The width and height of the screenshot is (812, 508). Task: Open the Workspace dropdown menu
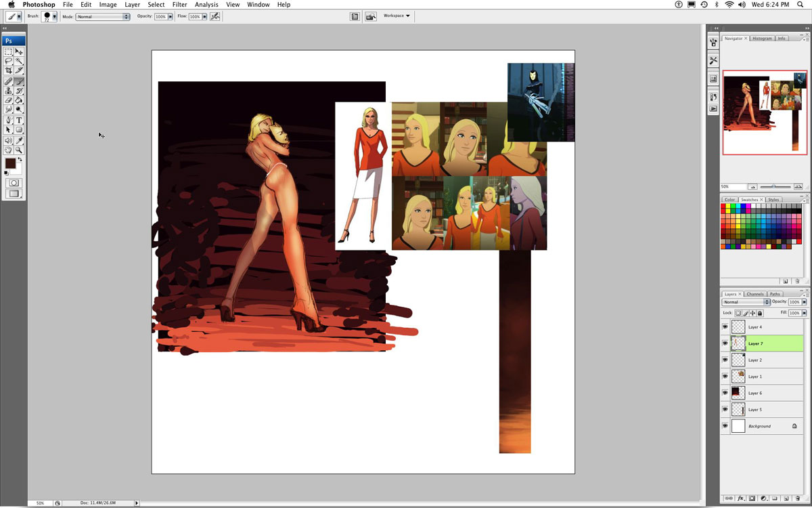(397, 16)
